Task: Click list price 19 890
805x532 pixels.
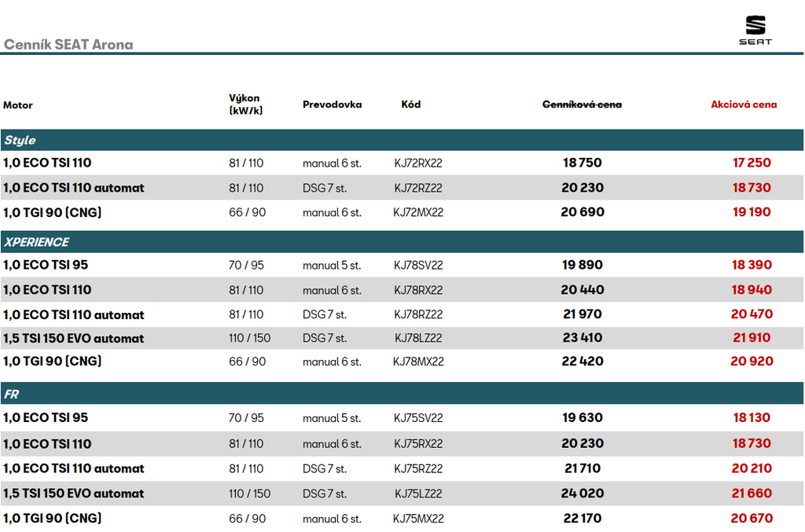Action: point(583,265)
